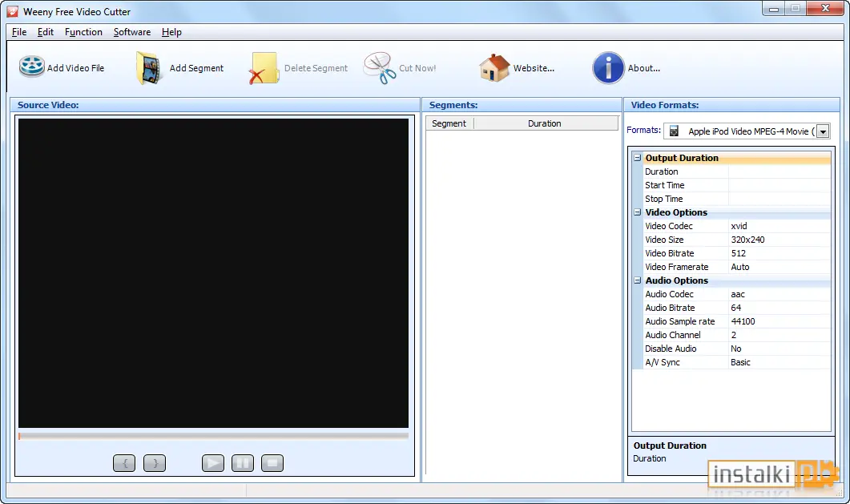Collapse the Audio Options group
Viewport: 850px width, 504px height.
pyautogui.click(x=638, y=280)
